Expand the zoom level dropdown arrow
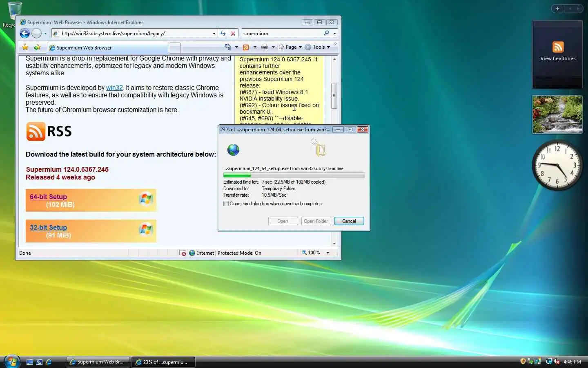Image resolution: width=588 pixels, height=368 pixels. [x=327, y=253]
